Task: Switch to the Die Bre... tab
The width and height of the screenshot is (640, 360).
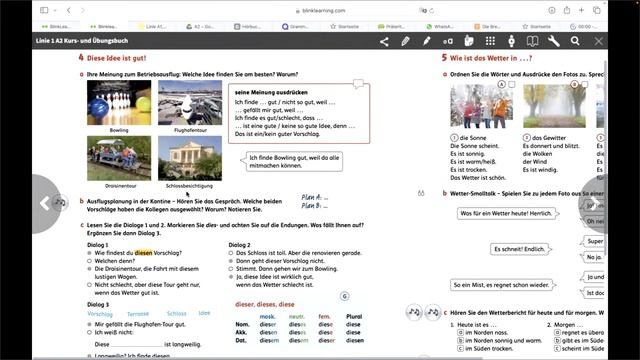Action: 487,27
